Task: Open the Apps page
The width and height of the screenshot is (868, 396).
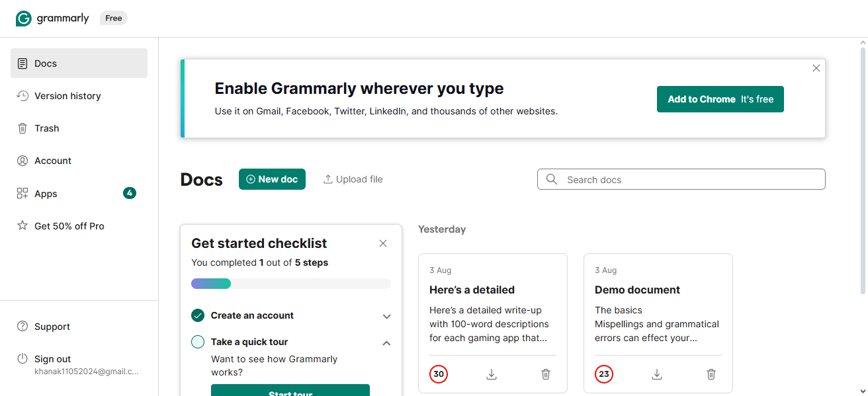Action: click(x=79, y=194)
